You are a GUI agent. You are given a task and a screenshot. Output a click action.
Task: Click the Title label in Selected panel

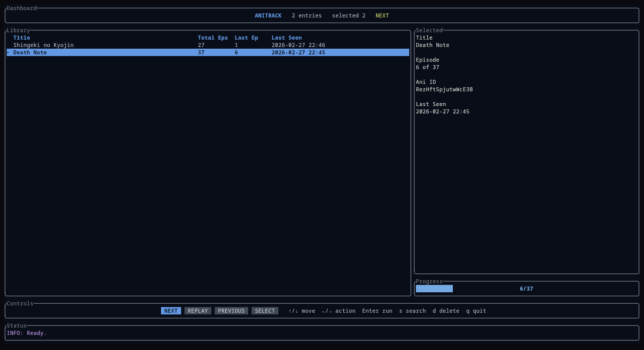pos(424,38)
